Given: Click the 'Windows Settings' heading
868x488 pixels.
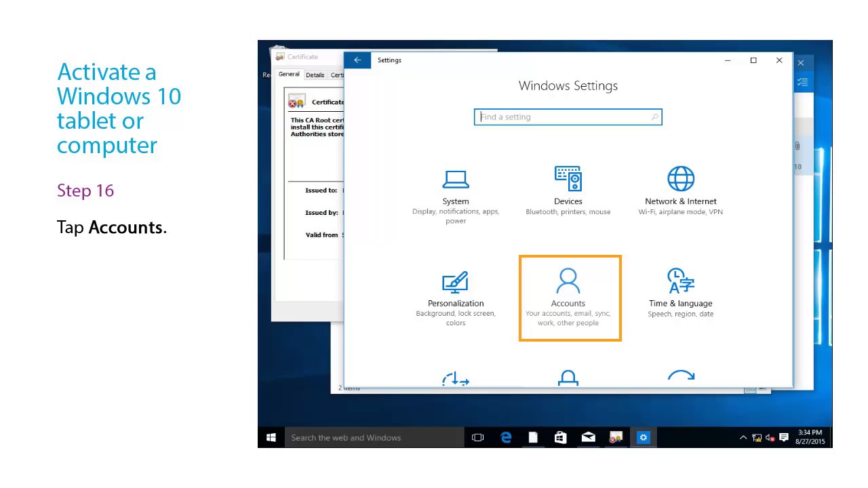Looking at the screenshot, I should 568,86.
